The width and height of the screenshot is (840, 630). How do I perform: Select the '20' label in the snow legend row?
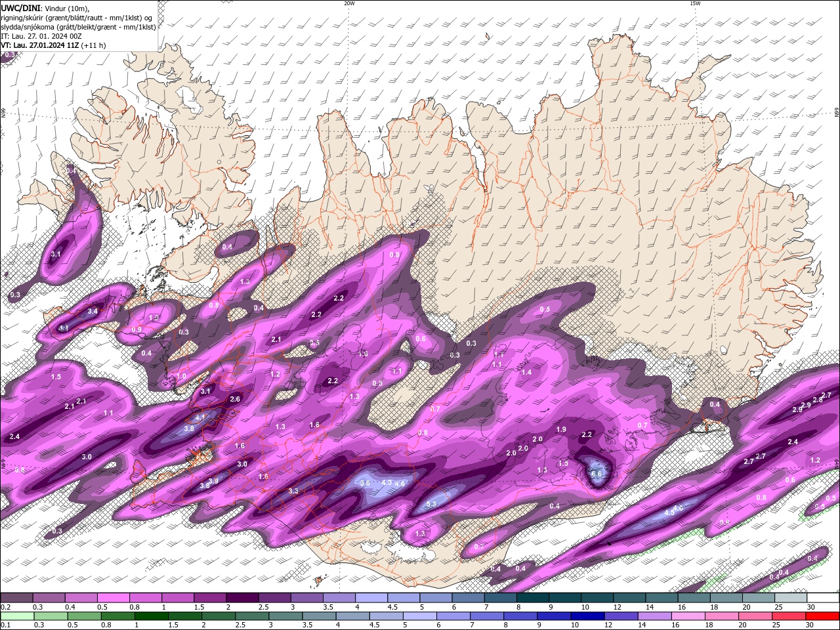[x=747, y=607]
